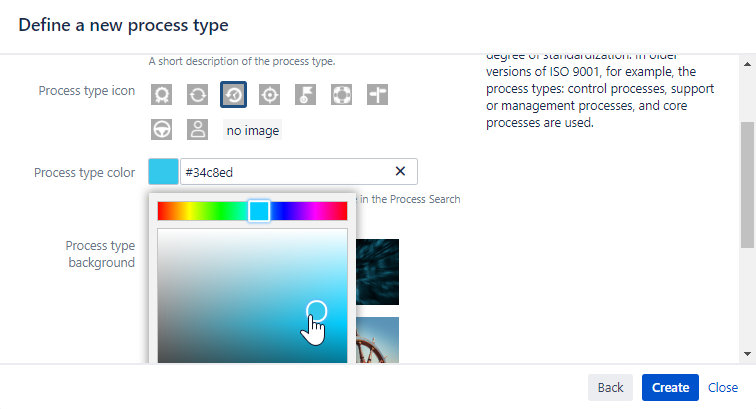Viewport: 756px width, 409px height.
Task: Choose the flag process type icon
Action: [x=305, y=95]
